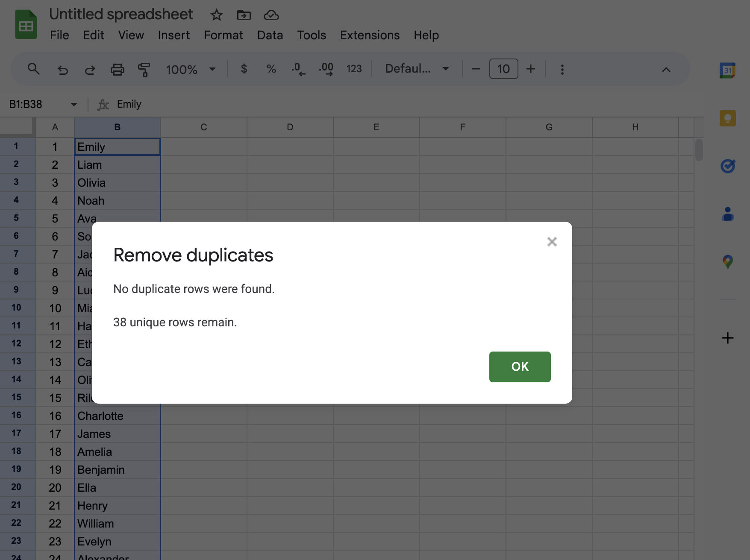Open Google Tasks side panel

point(727,166)
